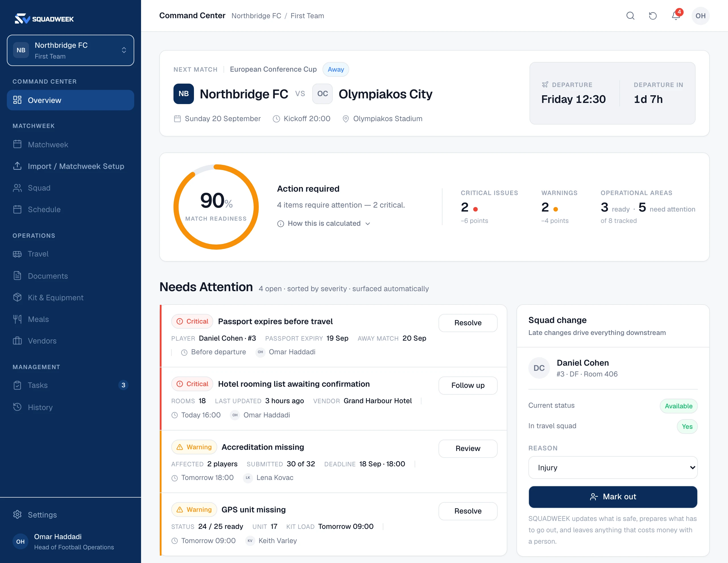Image resolution: width=728 pixels, height=563 pixels.
Task: Open Import / Matchweek Setup
Action: 70,166
